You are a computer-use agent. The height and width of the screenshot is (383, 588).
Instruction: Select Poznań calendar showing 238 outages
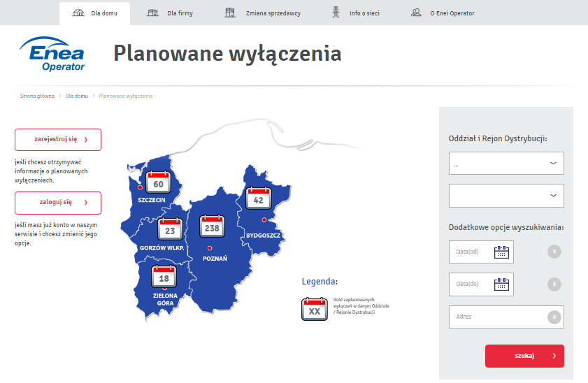212,226
